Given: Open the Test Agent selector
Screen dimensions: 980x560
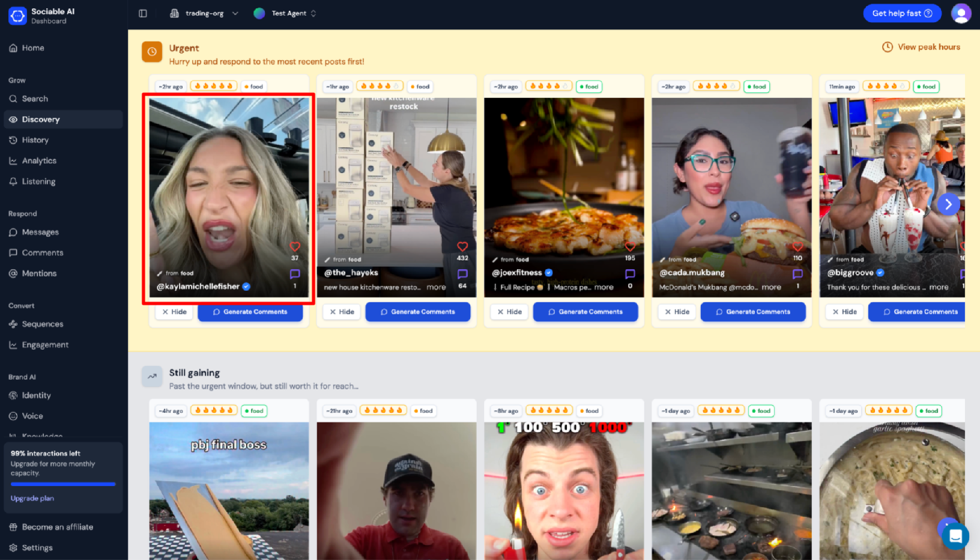Looking at the screenshot, I should [x=285, y=13].
